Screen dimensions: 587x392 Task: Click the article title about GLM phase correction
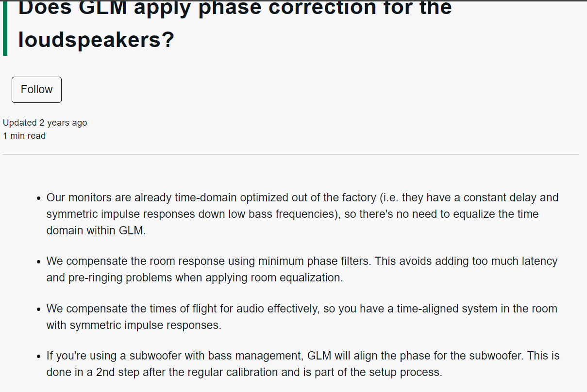tap(235, 23)
